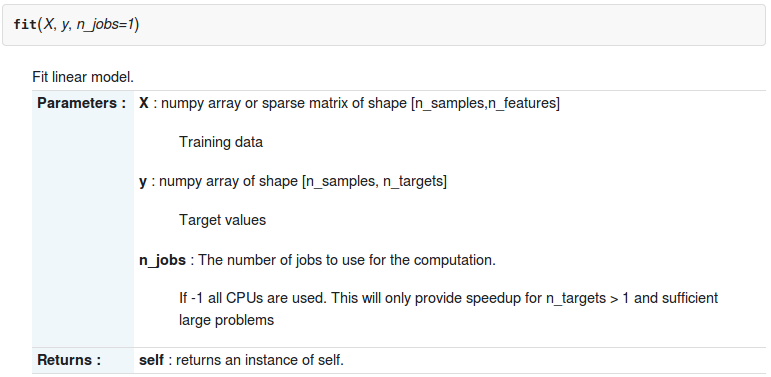Image resolution: width=771 pixels, height=377 pixels.
Task: Click the X argument in the signature
Action: (x=48, y=25)
